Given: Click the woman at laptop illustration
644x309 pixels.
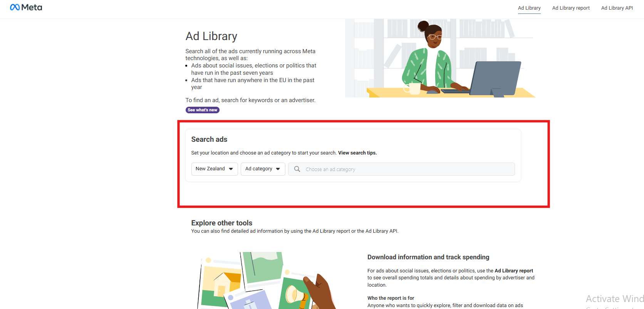Looking at the screenshot, I should coord(440,58).
